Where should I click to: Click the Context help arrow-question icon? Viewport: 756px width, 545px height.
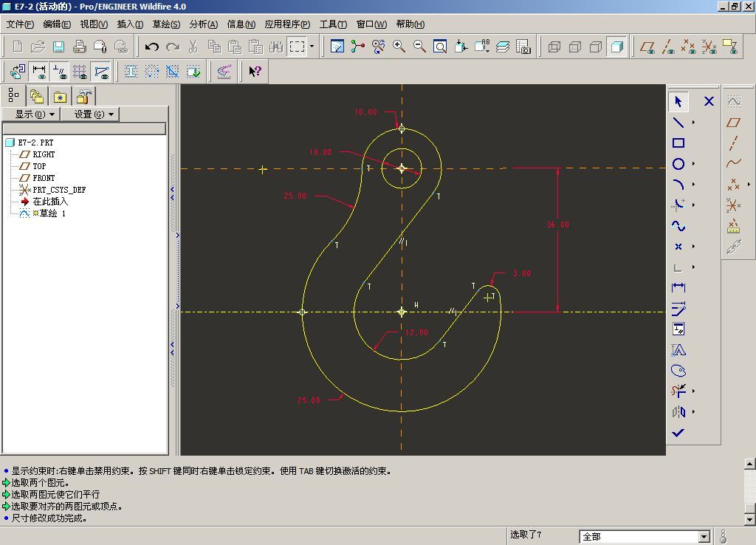click(255, 72)
